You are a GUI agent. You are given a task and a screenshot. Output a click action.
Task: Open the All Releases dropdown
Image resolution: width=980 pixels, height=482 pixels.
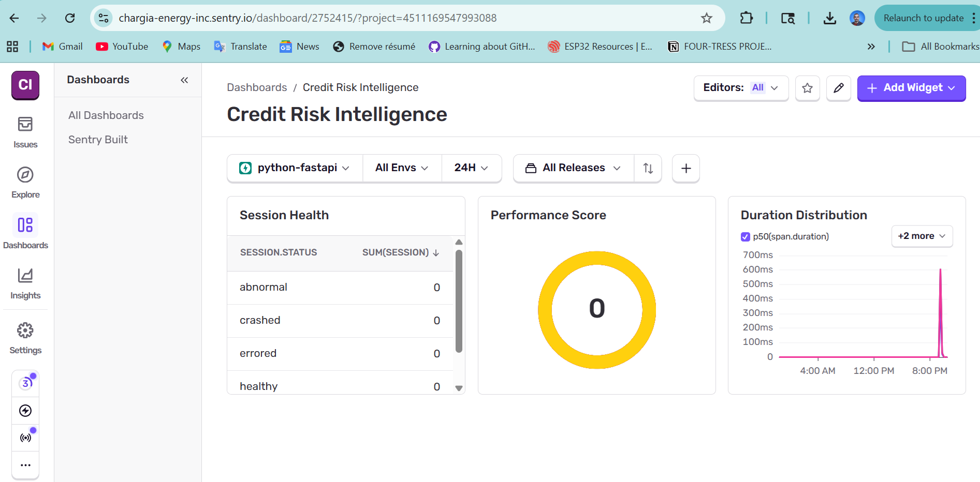tap(573, 168)
